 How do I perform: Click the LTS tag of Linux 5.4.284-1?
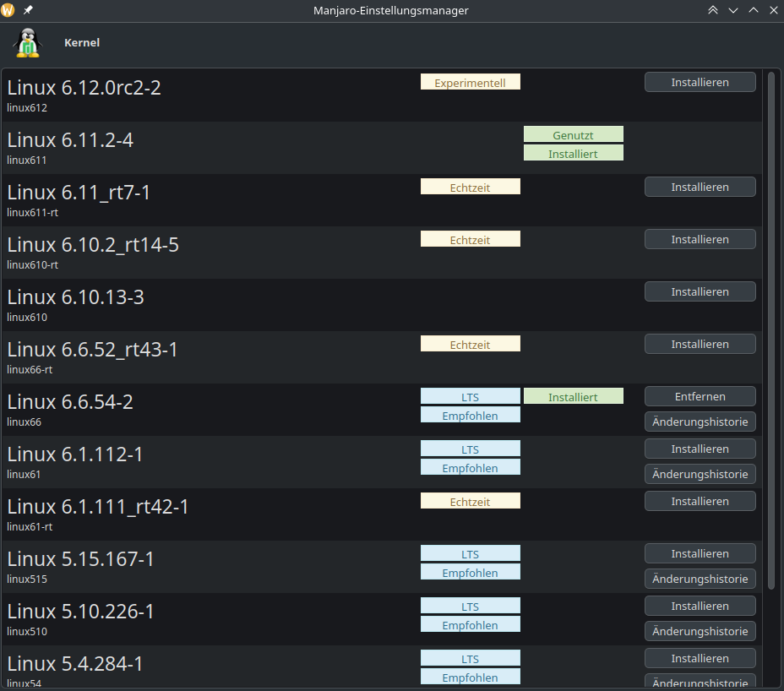pyautogui.click(x=470, y=658)
